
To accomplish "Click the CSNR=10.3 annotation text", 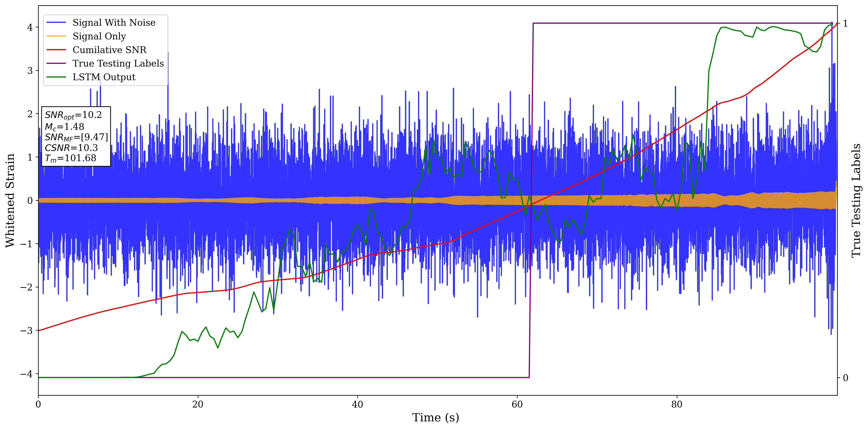I will click(71, 148).
